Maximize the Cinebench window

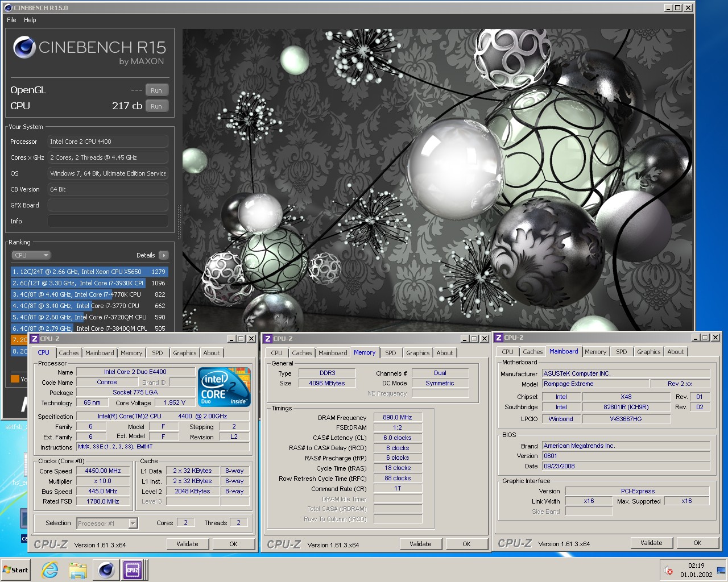(678, 8)
